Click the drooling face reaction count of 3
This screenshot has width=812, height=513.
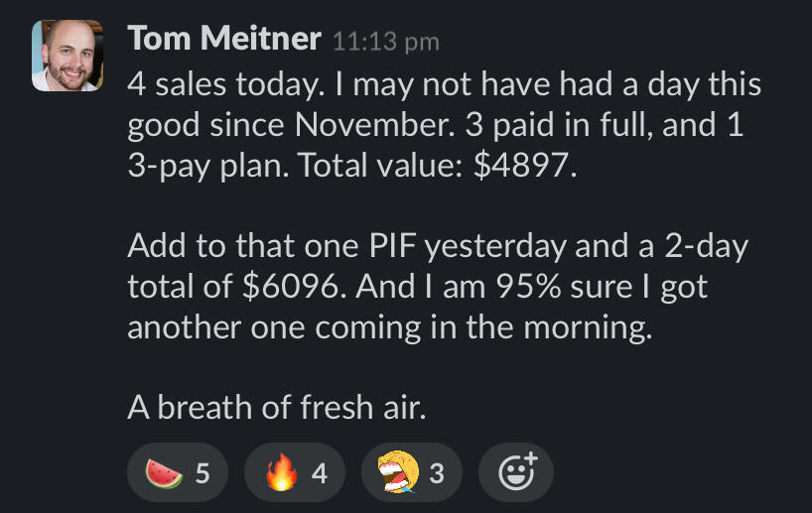click(436, 473)
